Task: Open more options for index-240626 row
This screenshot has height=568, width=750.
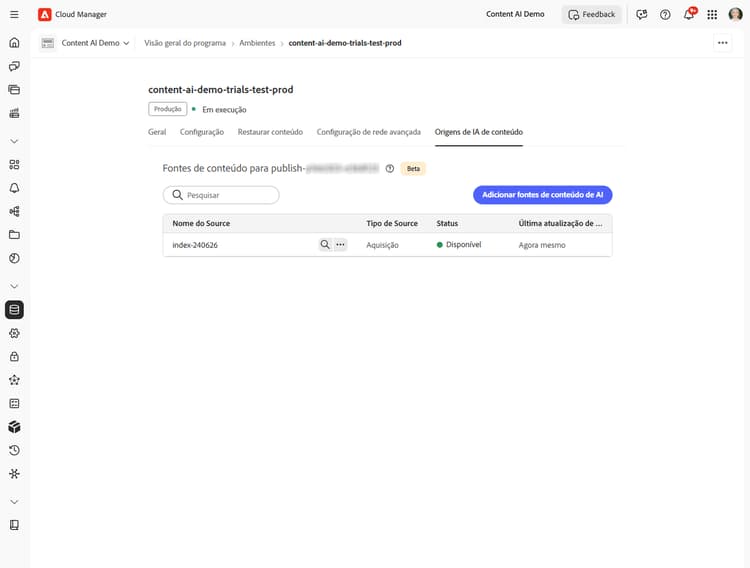Action: (340, 245)
